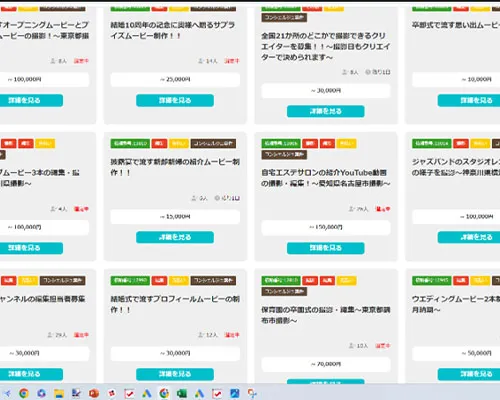Click applicant icon on ムービー3本の編集 card

(53, 209)
